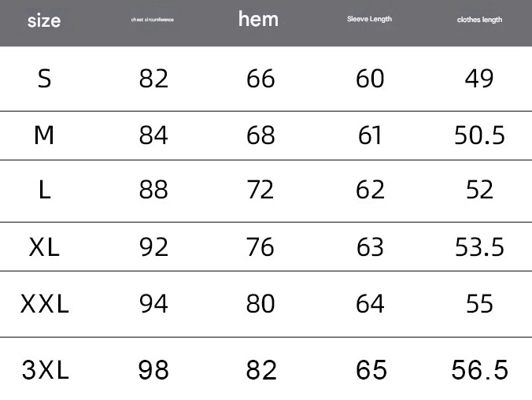Select the clothes length column header
Viewport: 532px width, 400px height.
tap(479, 20)
